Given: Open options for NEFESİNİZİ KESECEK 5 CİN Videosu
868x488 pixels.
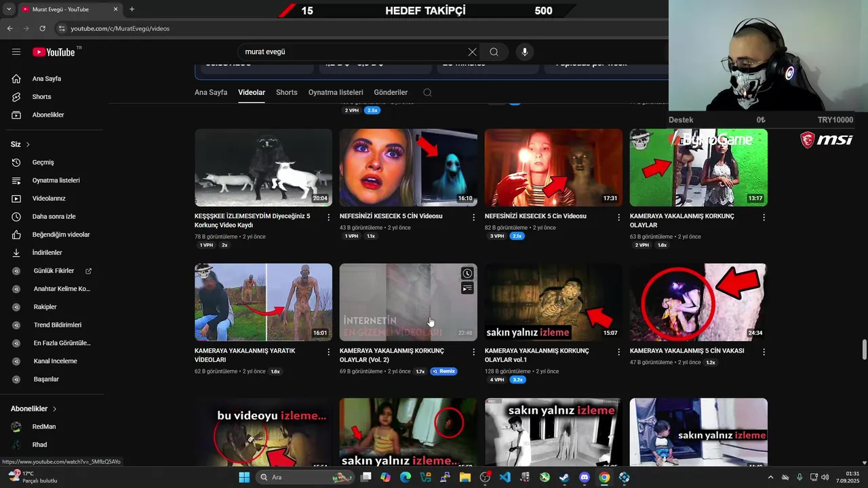Looking at the screenshot, I should pos(473,218).
